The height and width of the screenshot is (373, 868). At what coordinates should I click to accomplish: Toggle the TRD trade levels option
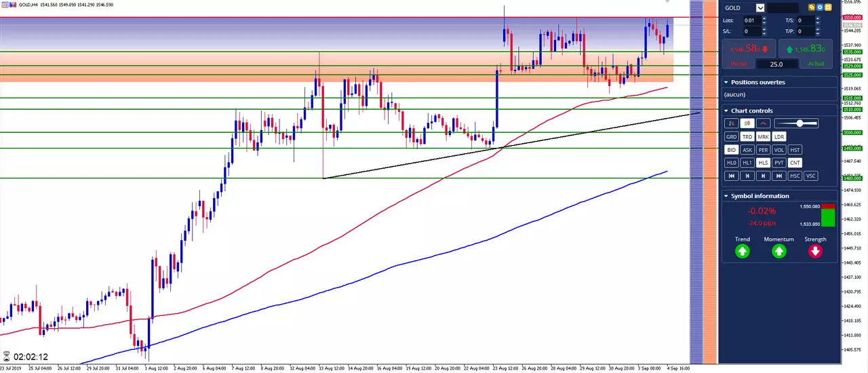click(747, 136)
